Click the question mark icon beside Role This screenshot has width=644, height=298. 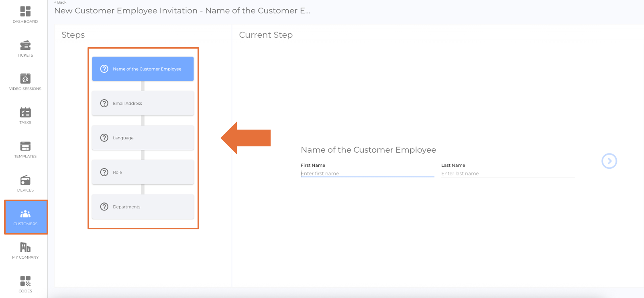104,172
